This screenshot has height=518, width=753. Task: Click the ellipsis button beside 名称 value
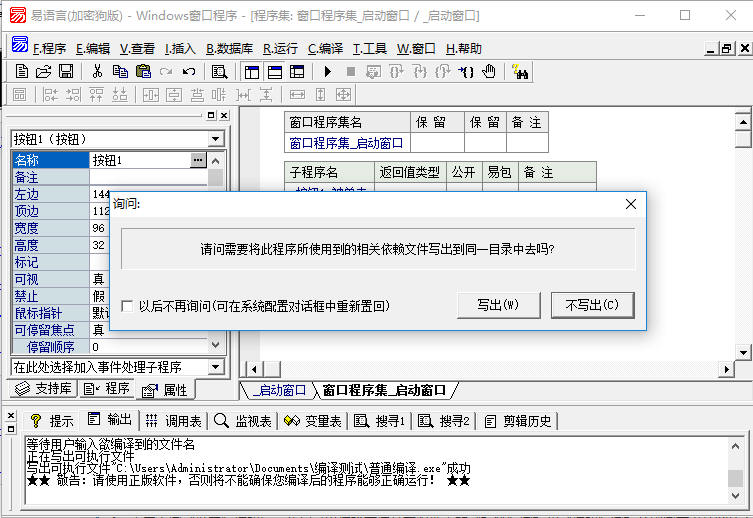(x=198, y=160)
